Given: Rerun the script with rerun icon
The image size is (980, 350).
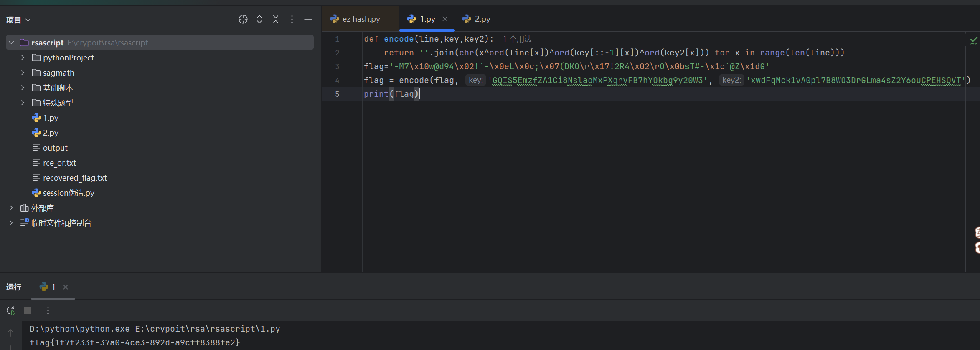Looking at the screenshot, I should pos(11,310).
